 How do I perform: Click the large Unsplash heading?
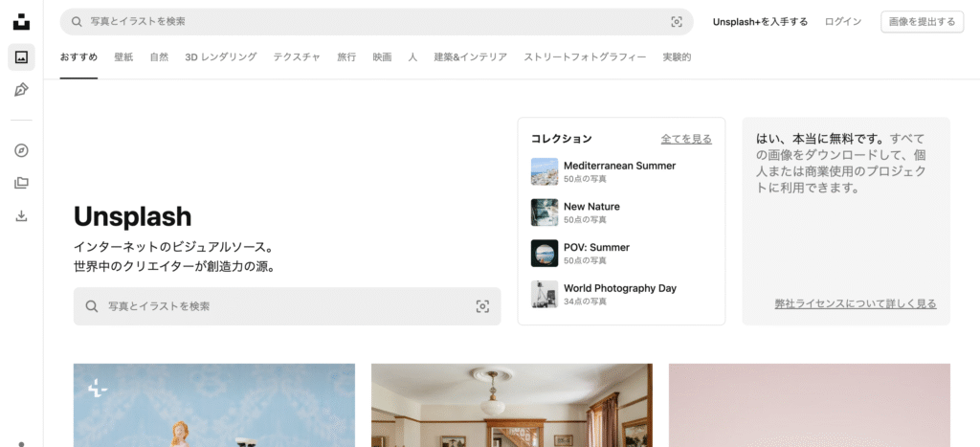132,217
